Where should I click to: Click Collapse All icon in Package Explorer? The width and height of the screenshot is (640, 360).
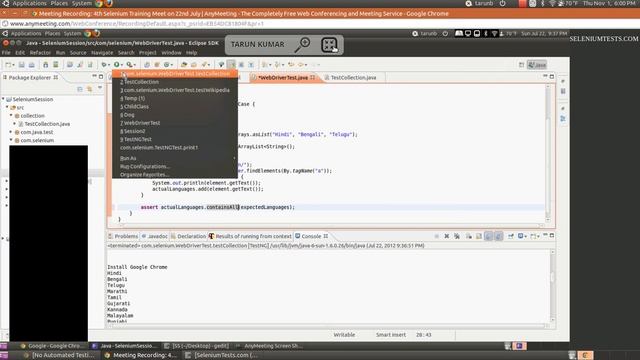80,89
